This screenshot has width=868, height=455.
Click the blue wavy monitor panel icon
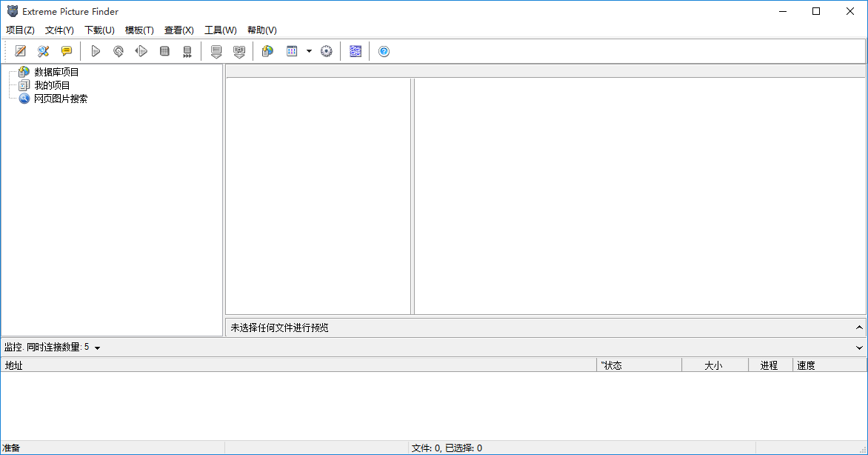pos(355,52)
